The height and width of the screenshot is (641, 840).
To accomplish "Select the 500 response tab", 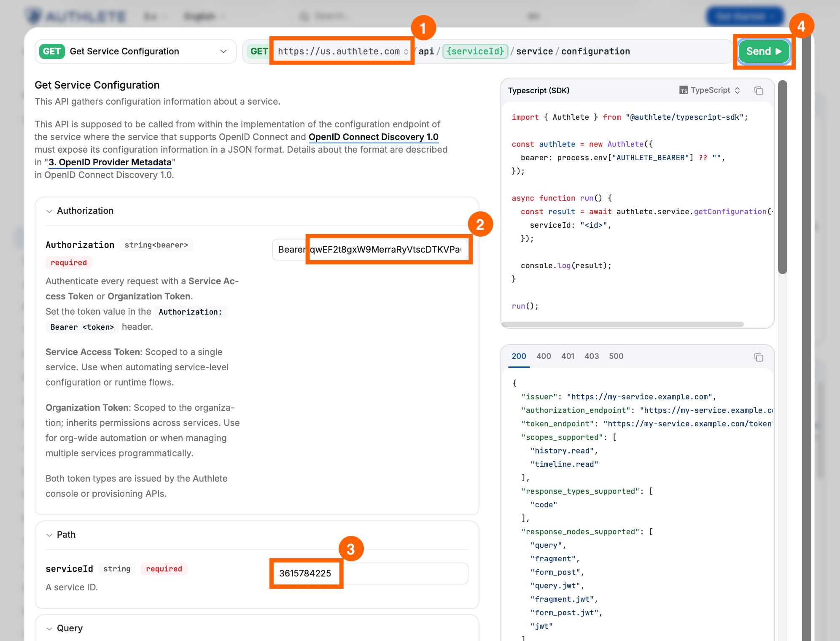I will click(616, 356).
